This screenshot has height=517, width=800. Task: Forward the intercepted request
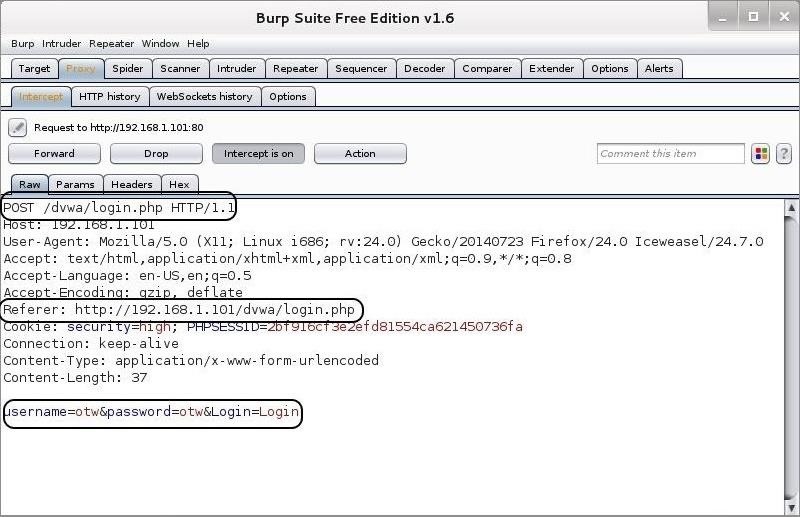pyautogui.click(x=54, y=154)
